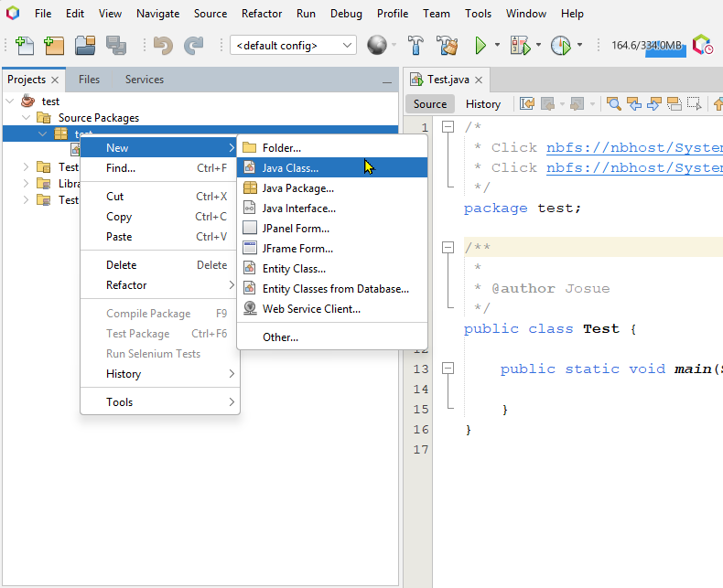
Task: Open the default config dropdown
Action: [293, 45]
